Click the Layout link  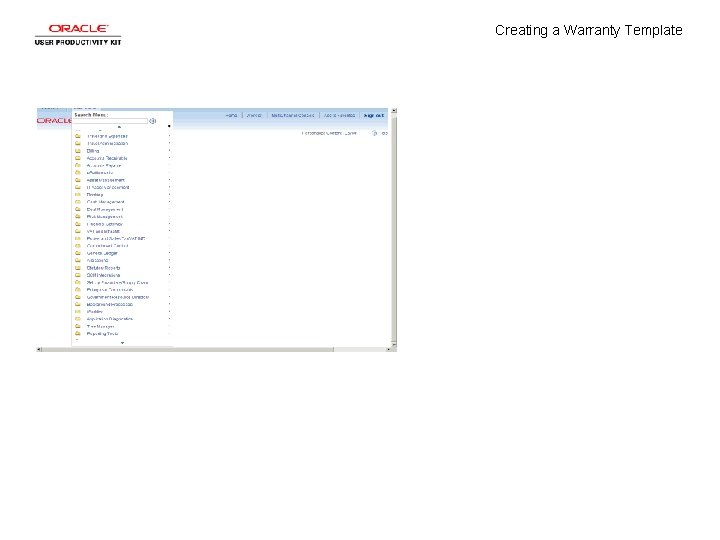[350, 133]
